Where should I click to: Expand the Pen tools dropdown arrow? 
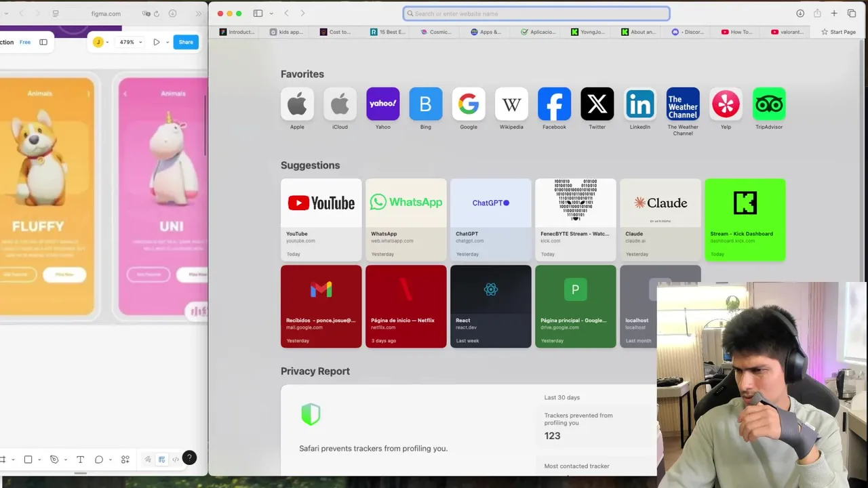pos(66,460)
